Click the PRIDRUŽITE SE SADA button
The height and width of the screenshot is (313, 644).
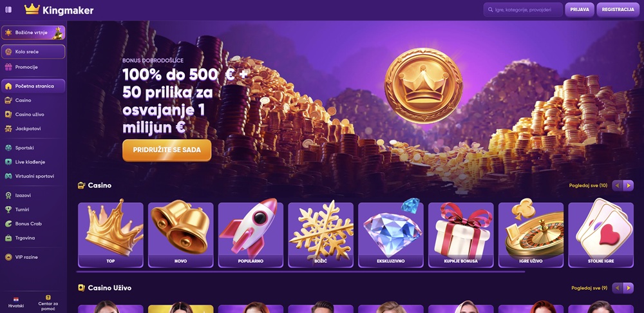coord(167,150)
